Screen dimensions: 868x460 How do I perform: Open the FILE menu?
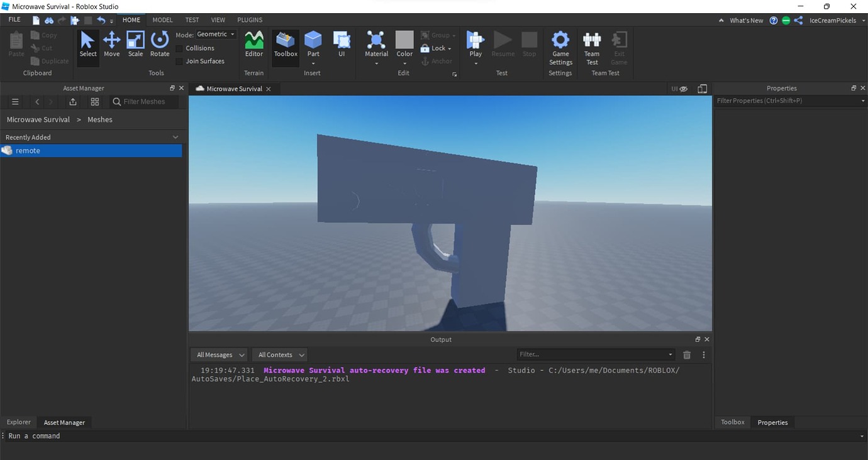(13, 19)
